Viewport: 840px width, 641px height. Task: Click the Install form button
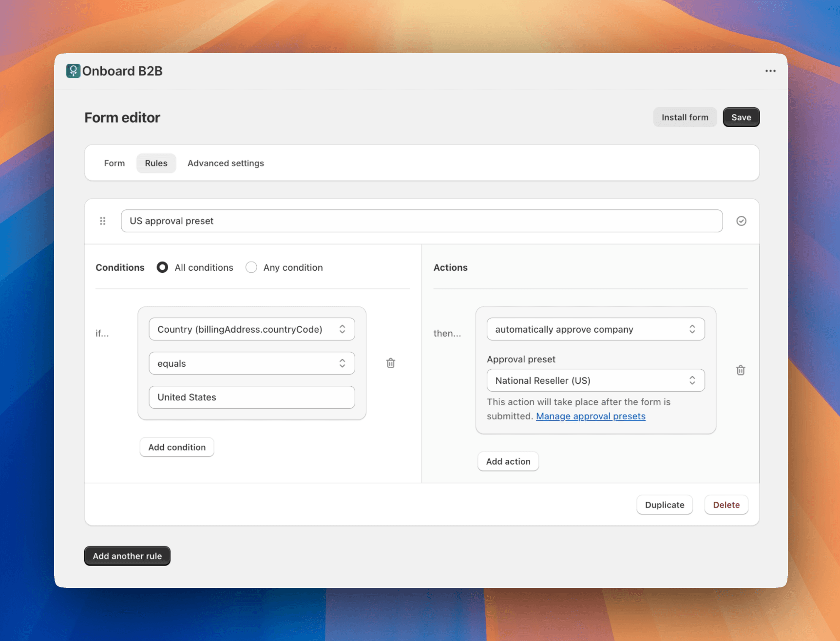pos(685,117)
